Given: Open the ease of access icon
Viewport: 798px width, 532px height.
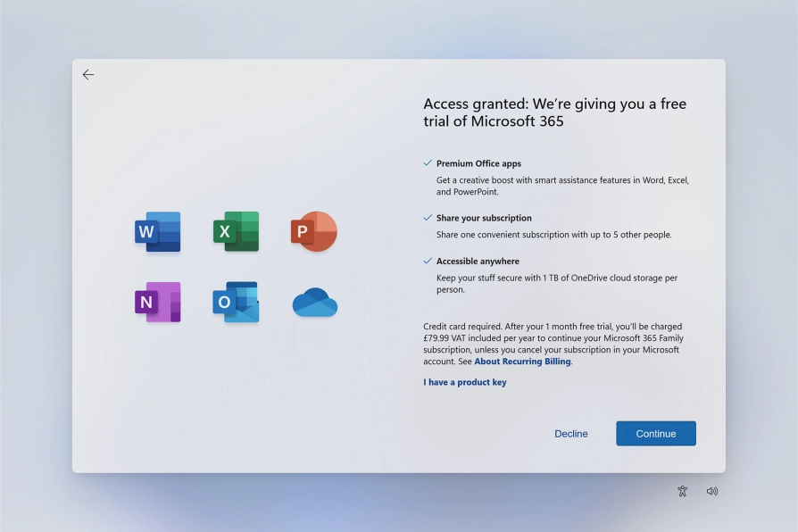Looking at the screenshot, I should tap(682, 491).
